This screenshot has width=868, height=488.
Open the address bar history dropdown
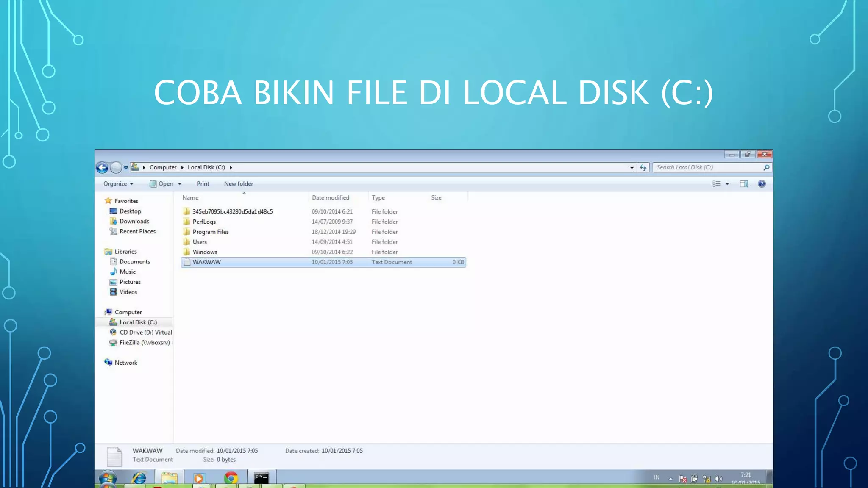632,168
